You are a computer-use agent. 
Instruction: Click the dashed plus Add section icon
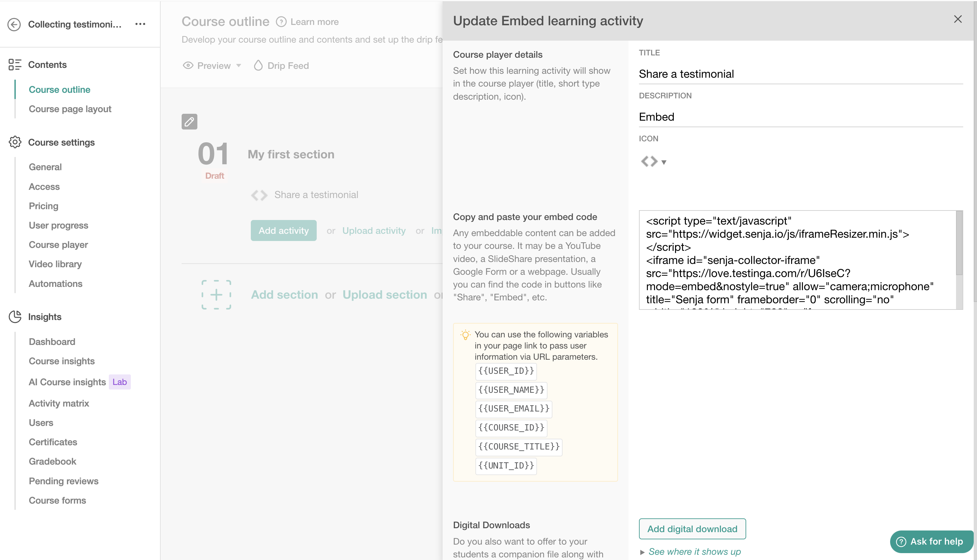pyautogui.click(x=216, y=295)
